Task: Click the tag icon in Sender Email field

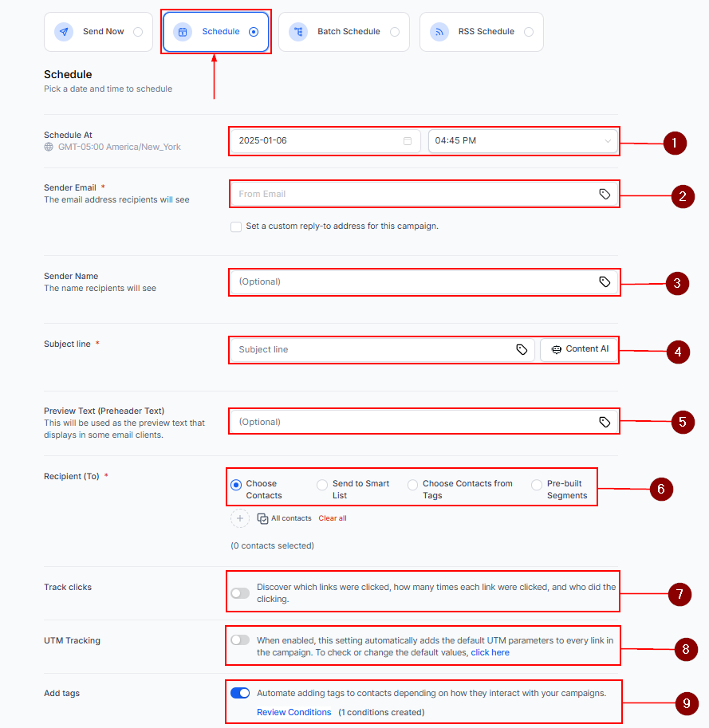Action: point(605,194)
